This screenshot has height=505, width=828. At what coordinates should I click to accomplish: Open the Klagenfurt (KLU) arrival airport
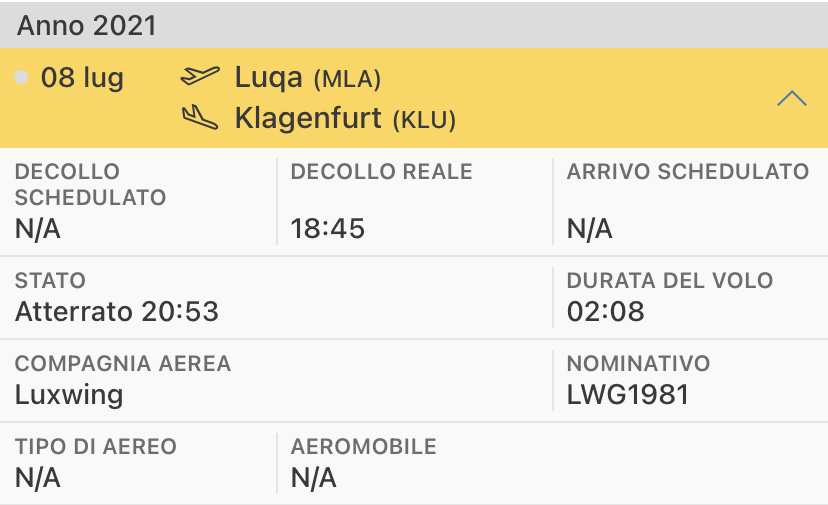pos(345,119)
